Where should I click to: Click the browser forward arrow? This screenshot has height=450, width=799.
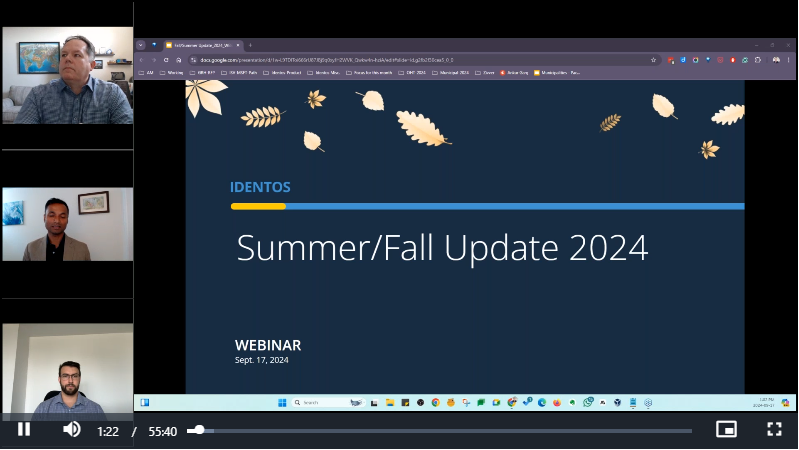[x=154, y=60]
